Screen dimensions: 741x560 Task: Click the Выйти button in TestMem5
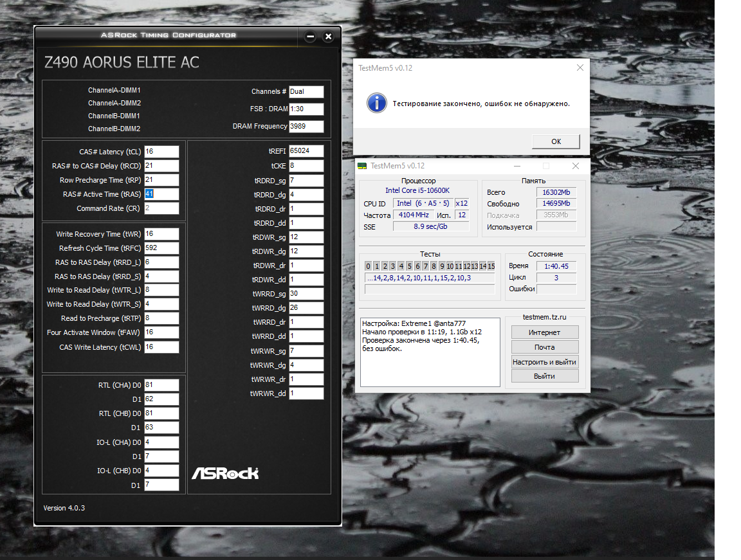click(x=544, y=376)
